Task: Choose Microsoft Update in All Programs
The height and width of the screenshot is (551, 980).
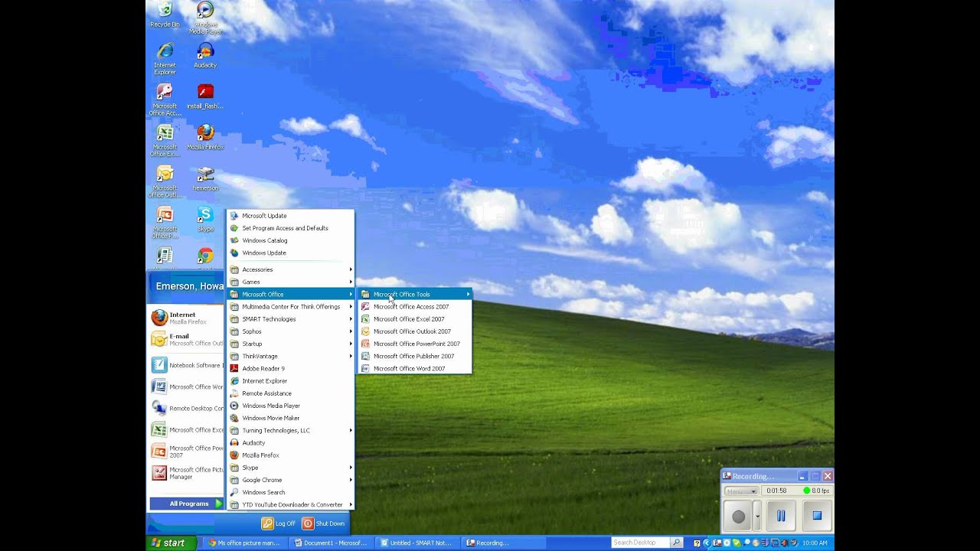Action: pos(290,216)
